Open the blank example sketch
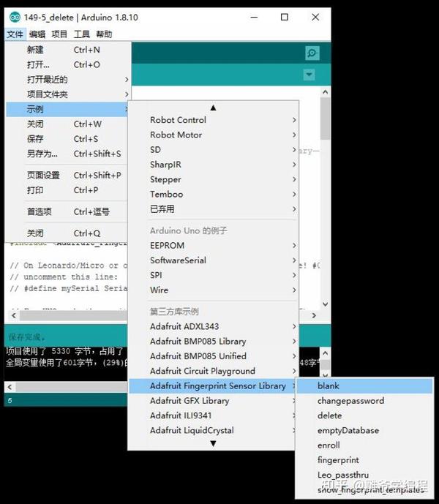 (x=364, y=385)
